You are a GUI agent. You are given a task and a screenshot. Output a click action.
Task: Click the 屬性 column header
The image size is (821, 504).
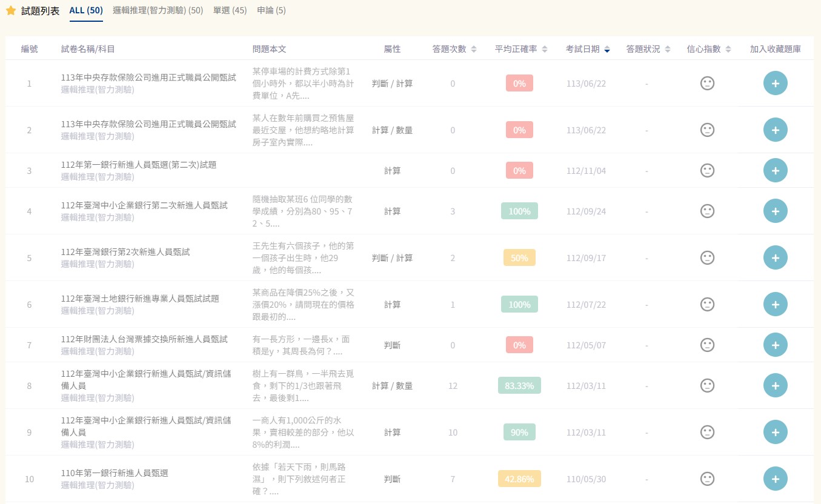392,49
